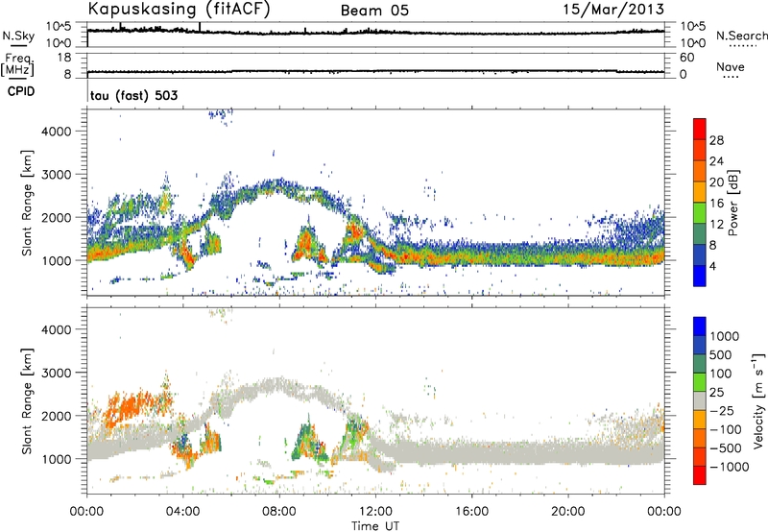Click the "25" label on the Velocity scale
Viewport: 768px width, 532px height.
click(x=716, y=393)
